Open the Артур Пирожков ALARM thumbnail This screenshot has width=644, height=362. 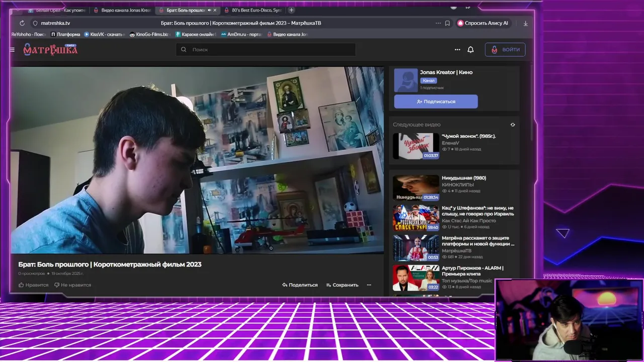(x=416, y=278)
